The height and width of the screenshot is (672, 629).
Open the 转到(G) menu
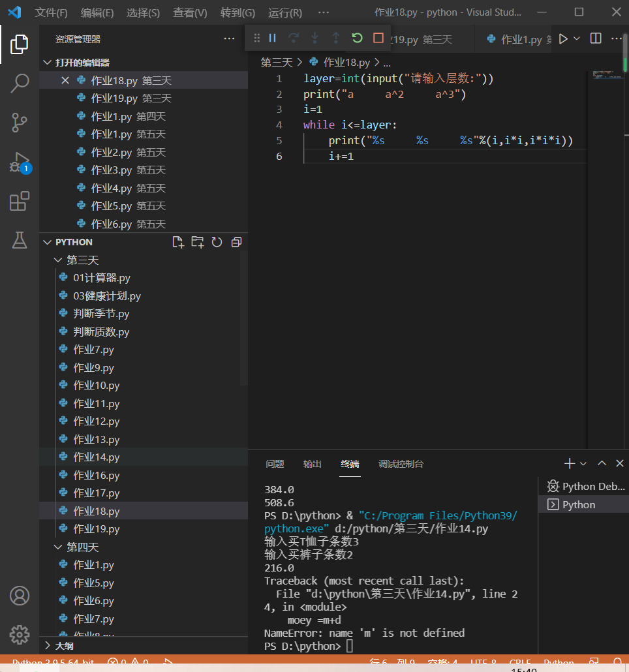tap(238, 13)
